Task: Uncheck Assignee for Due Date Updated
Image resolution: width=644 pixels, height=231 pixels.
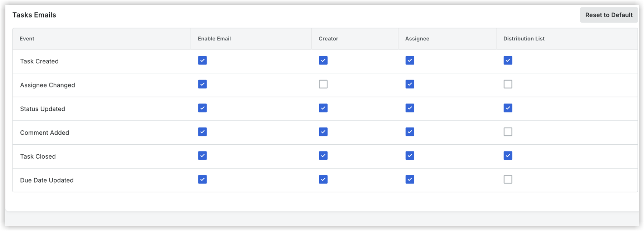Action: [x=410, y=179]
